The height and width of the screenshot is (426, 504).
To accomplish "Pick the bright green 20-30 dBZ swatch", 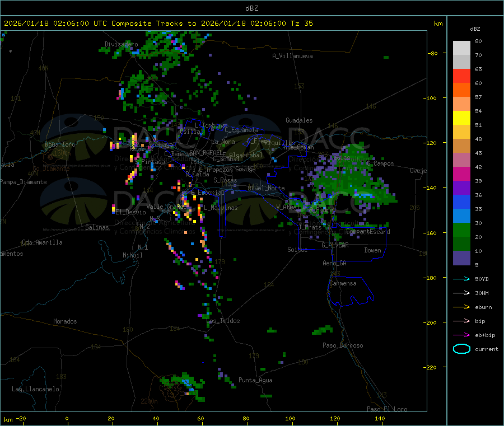I will (461, 230).
